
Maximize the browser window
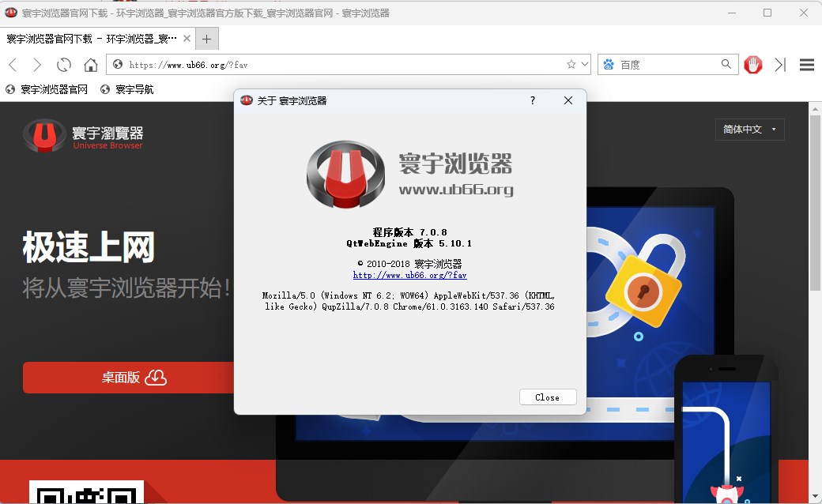click(x=767, y=13)
